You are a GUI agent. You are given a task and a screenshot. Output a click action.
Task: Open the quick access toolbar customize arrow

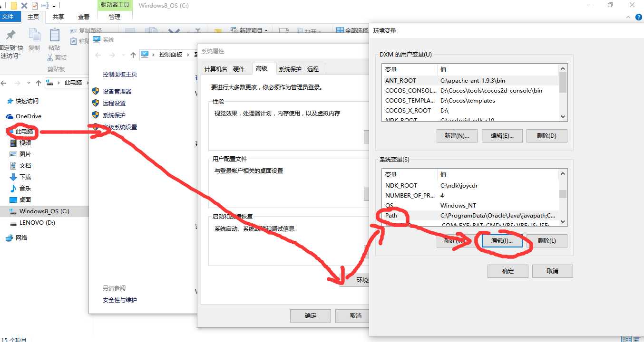coord(54,6)
